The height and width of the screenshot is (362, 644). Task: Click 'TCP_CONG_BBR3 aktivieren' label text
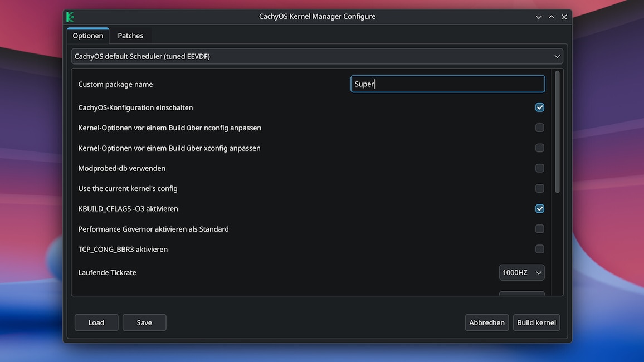(123, 249)
